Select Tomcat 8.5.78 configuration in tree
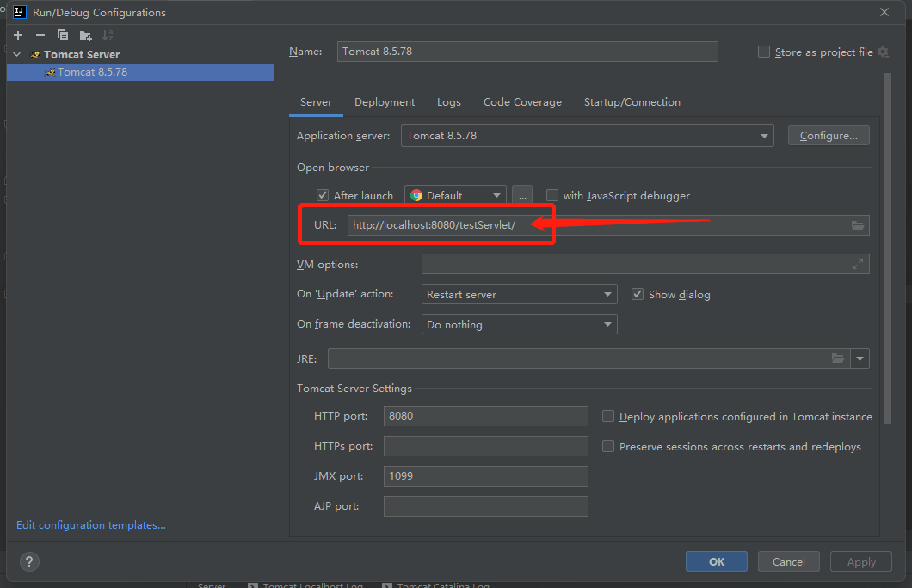The width and height of the screenshot is (912, 588). (x=139, y=72)
